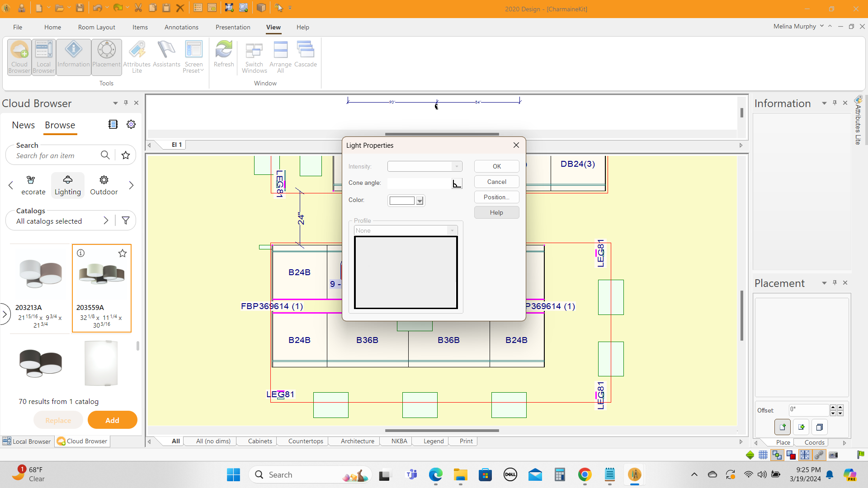The height and width of the screenshot is (488, 868).
Task: Click Cancel in Light Properties
Action: point(496,182)
